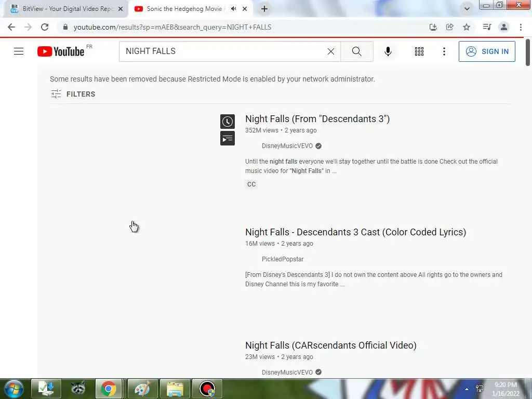532x399 pixels.
Task: Click the PickledPopstar video description snippet
Action: pyautogui.click(x=374, y=279)
